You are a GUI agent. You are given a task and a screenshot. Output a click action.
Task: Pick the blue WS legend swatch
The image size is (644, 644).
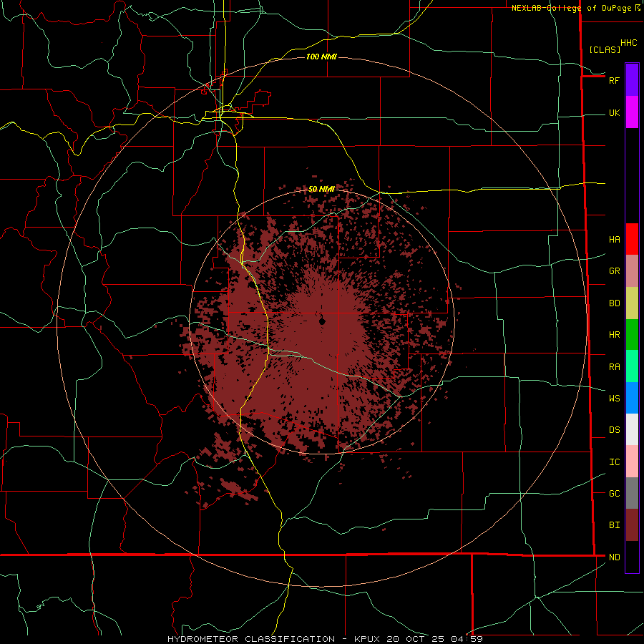(632, 398)
